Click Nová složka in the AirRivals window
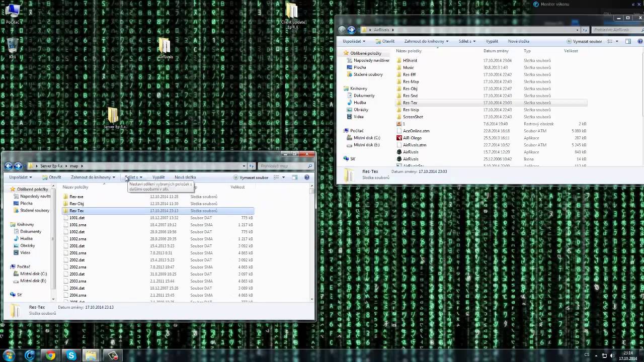 click(x=519, y=41)
